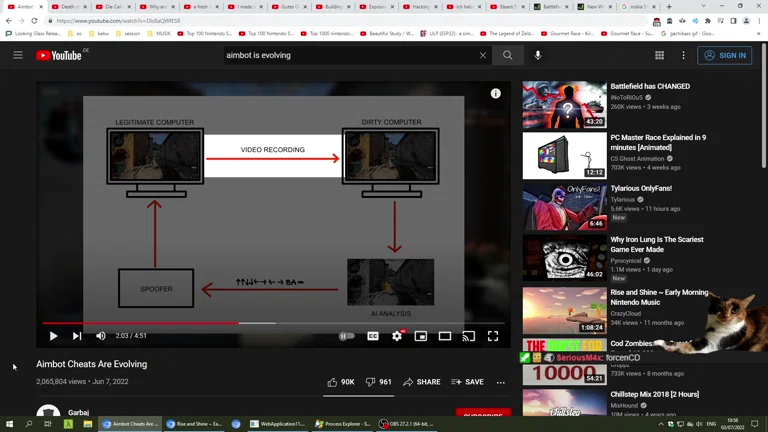The width and height of the screenshot is (768, 432).
Task: Click the SHARE button
Action: click(421, 382)
